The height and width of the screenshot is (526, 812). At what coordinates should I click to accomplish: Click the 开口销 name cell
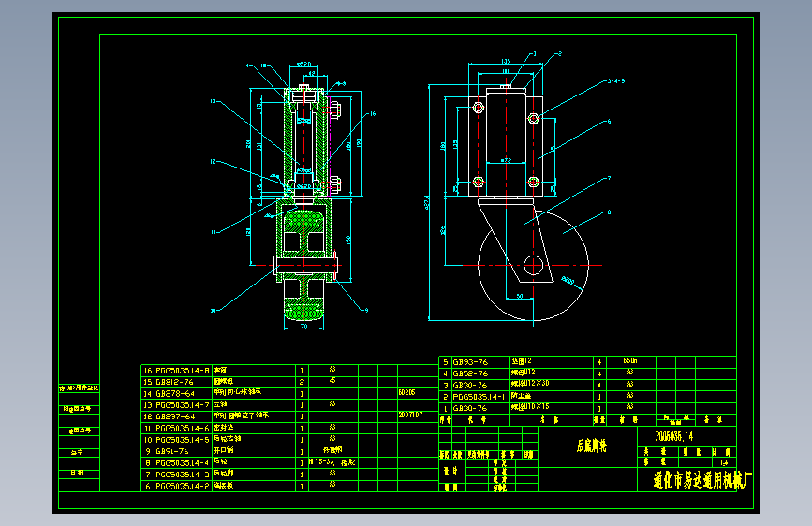point(224,450)
